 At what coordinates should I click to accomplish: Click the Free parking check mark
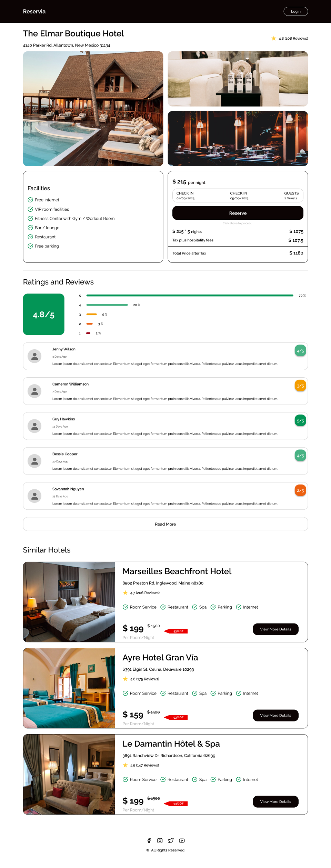point(30,246)
